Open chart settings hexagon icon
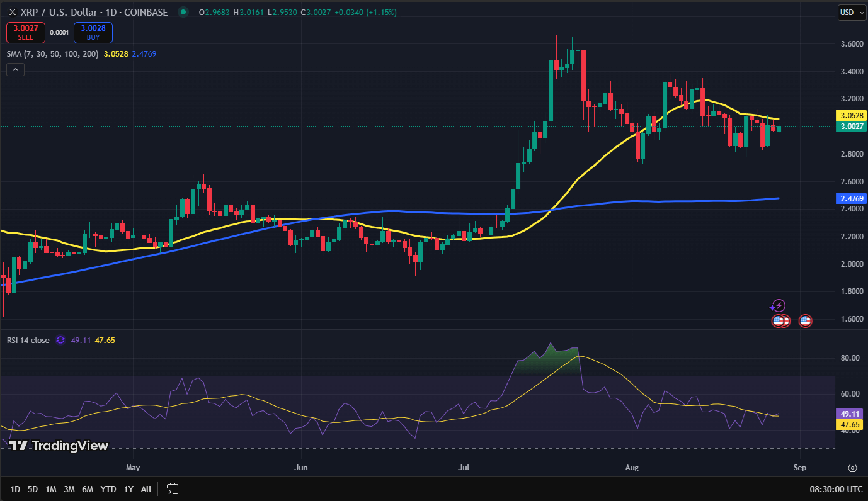The height and width of the screenshot is (501, 868). click(852, 468)
